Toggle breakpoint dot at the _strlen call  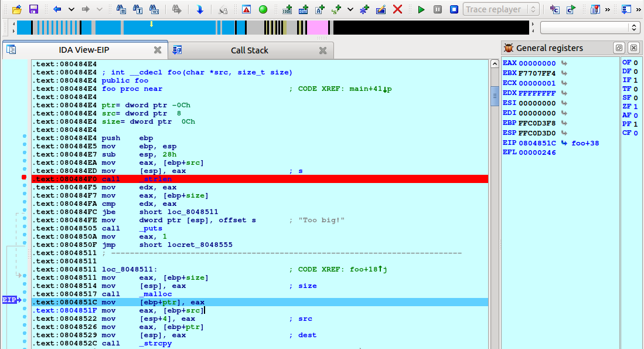24,177
